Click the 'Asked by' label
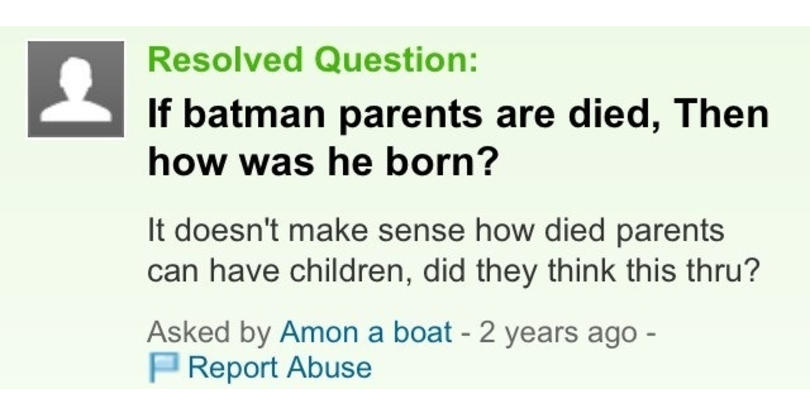This screenshot has height=414, width=810. click(209, 333)
